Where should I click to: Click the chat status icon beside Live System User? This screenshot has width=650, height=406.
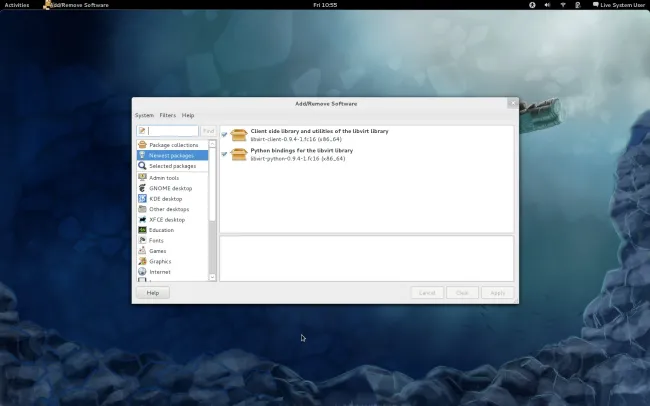click(x=595, y=5)
